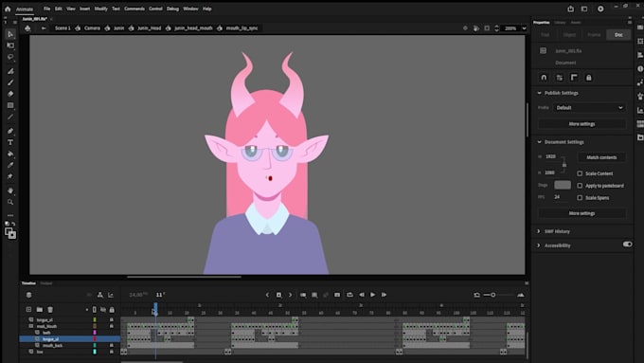The width and height of the screenshot is (644, 363).
Task: Open the Properties panel options menu
Action: (x=630, y=22)
